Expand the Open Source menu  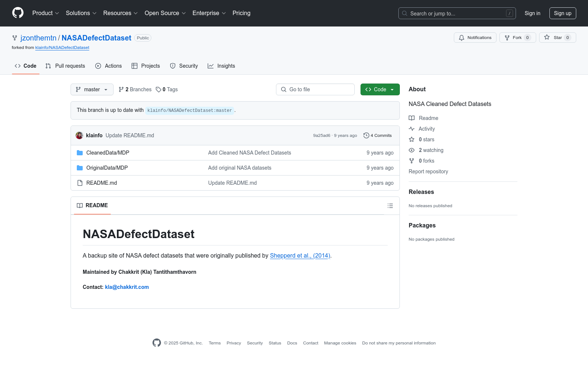[x=165, y=13]
